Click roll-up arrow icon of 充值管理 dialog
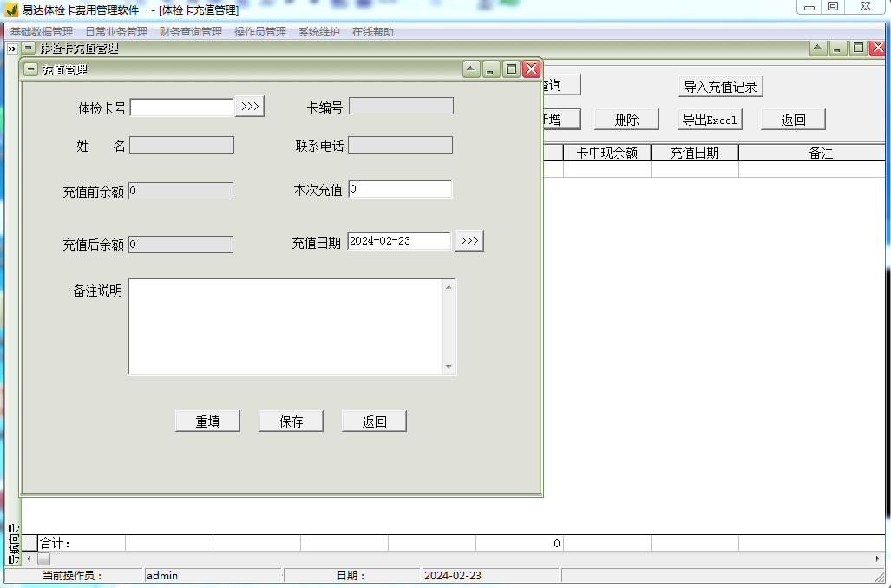Image resolution: width=891 pixels, height=588 pixels. pyautogui.click(x=471, y=69)
